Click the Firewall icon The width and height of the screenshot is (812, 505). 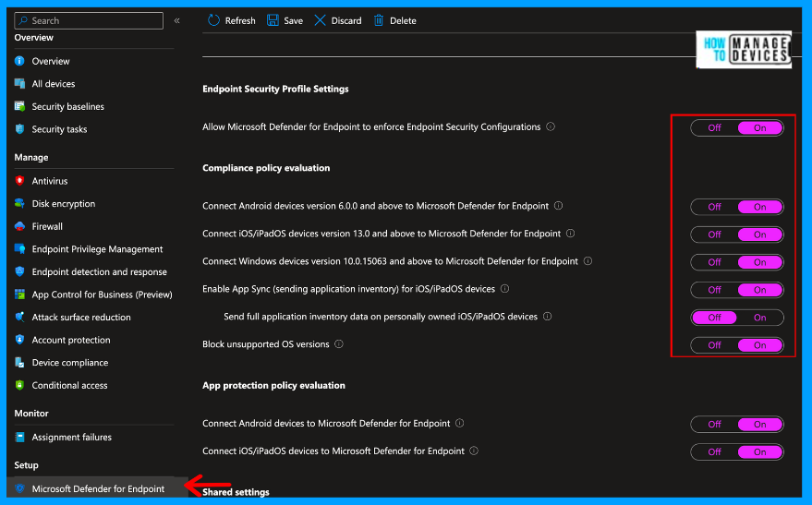coord(19,226)
